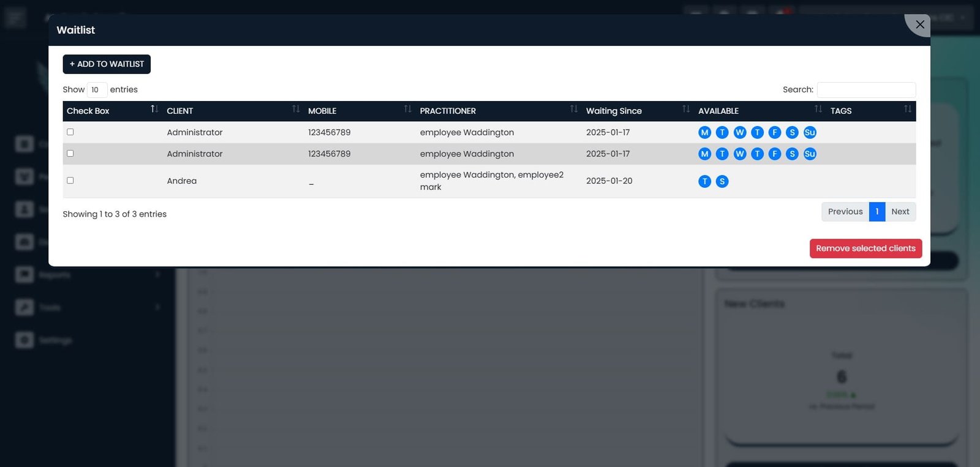Click the Su availability badge in first row
The width and height of the screenshot is (980, 467).
(x=810, y=132)
